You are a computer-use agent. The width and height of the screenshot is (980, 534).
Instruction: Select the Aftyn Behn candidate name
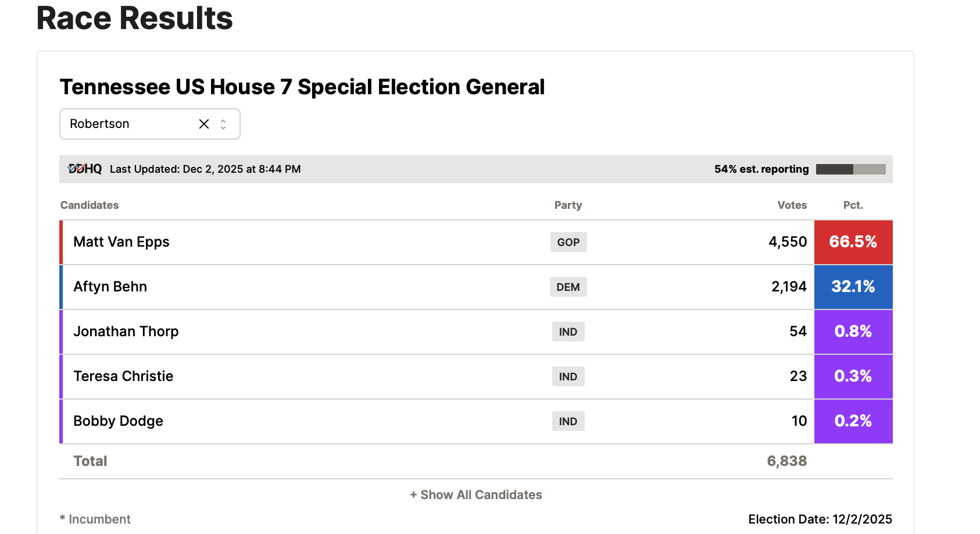(110, 287)
